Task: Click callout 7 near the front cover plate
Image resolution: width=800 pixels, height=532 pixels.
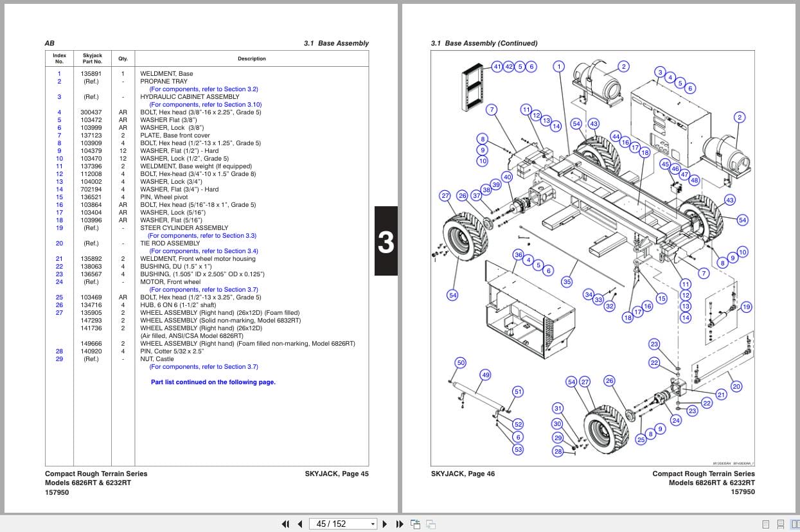Action: pyautogui.click(x=492, y=109)
